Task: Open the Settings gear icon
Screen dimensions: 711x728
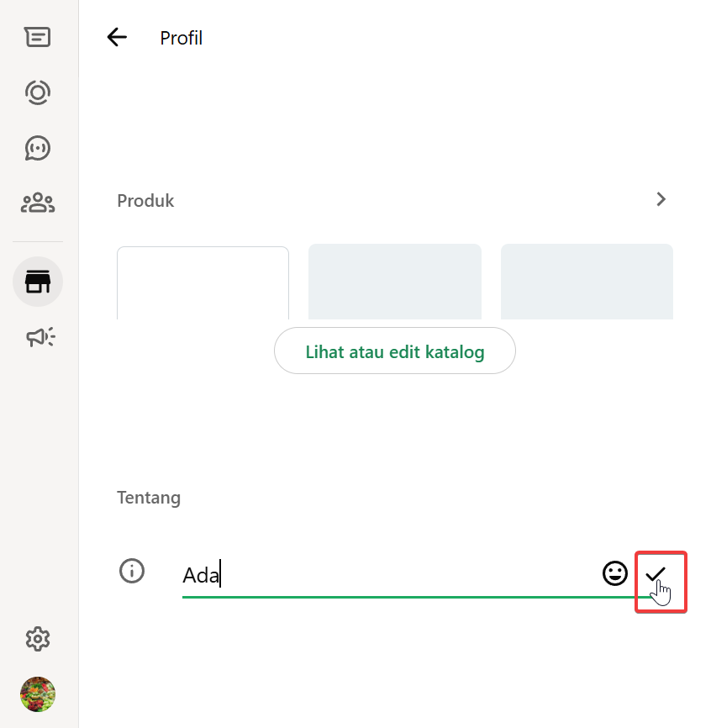Action: [38, 640]
